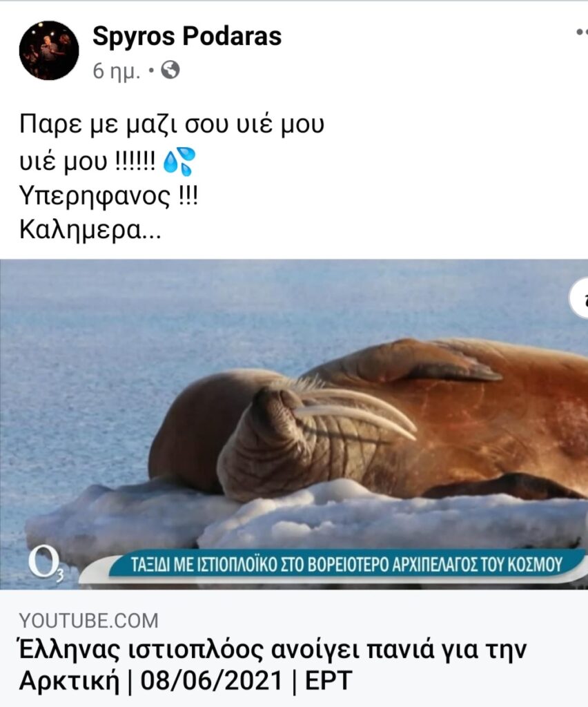The image size is (588, 707).
Task: Select the line "Παρε με μαζι σου υιέ μου"
Action: (172, 125)
